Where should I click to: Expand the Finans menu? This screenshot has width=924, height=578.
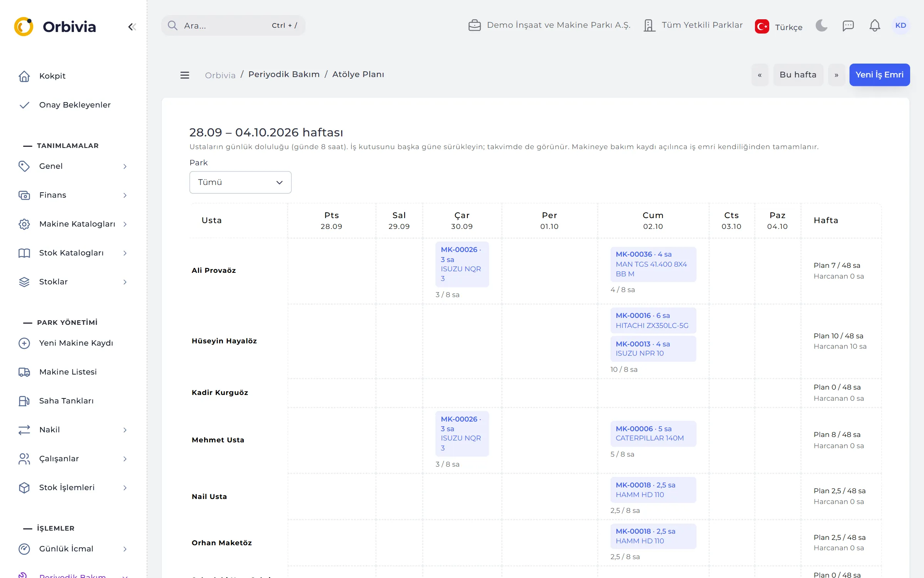coord(73,195)
